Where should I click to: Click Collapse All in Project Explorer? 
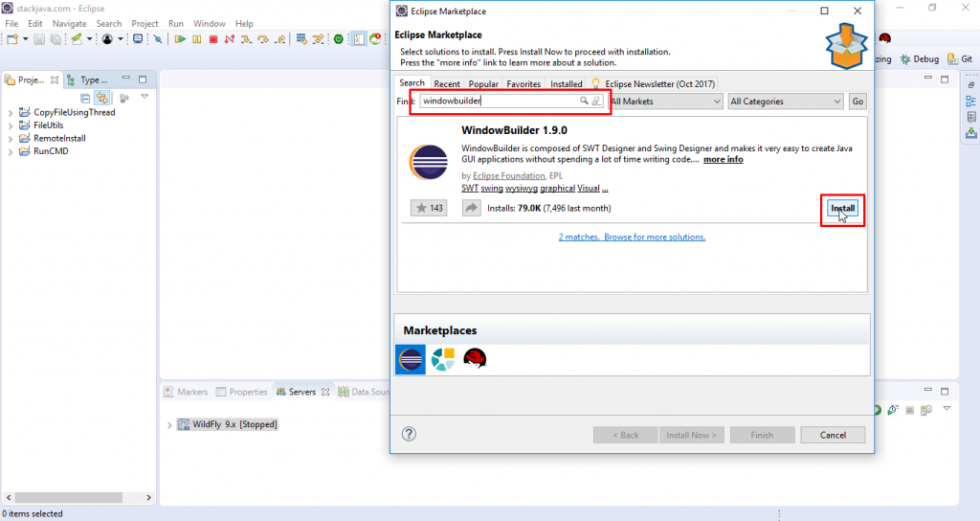point(85,99)
